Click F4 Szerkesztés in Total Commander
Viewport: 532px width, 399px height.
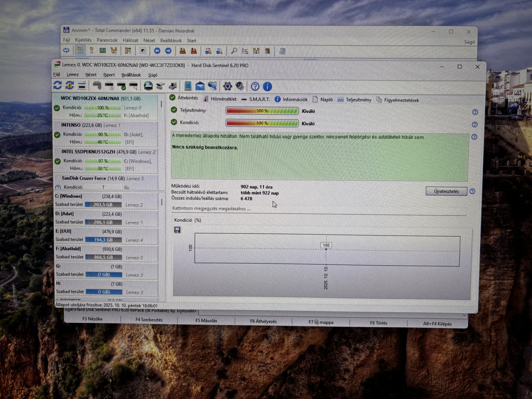point(149,320)
